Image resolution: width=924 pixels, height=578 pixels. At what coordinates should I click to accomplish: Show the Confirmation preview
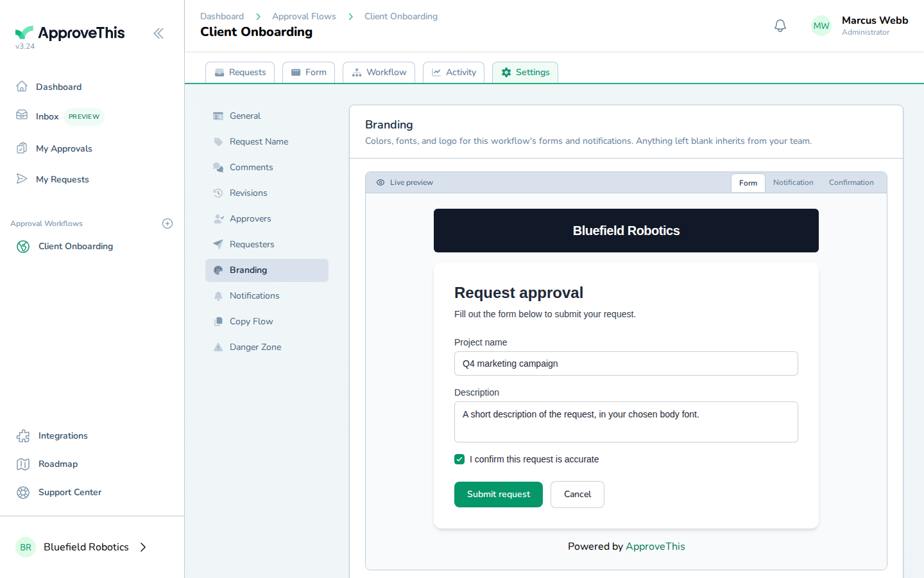(851, 182)
